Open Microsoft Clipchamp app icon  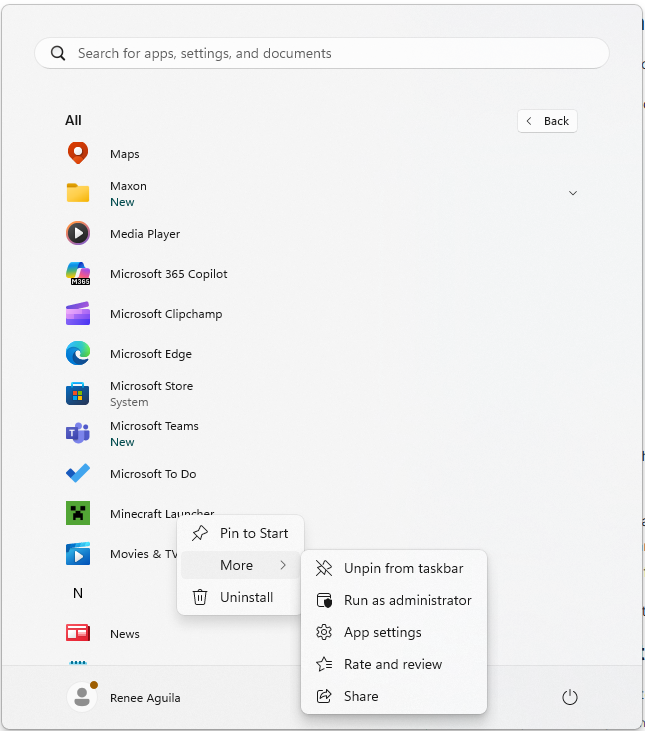(x=78, y=314)
